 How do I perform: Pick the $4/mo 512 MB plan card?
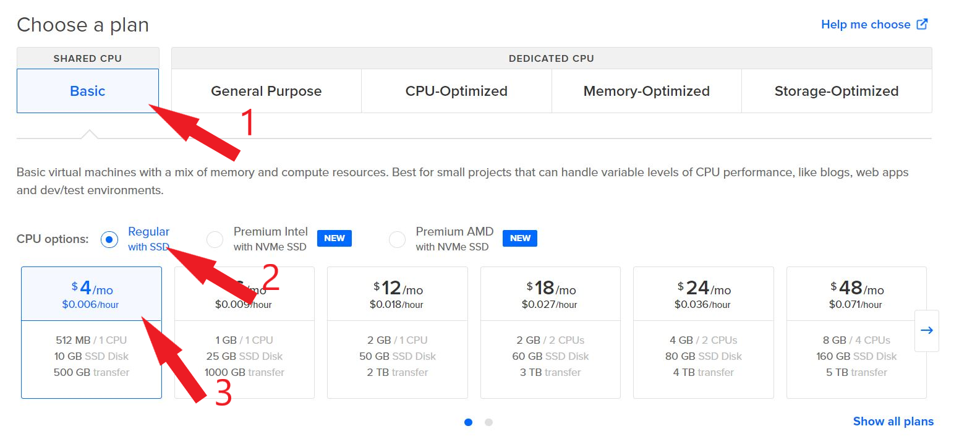click(92, 356)
